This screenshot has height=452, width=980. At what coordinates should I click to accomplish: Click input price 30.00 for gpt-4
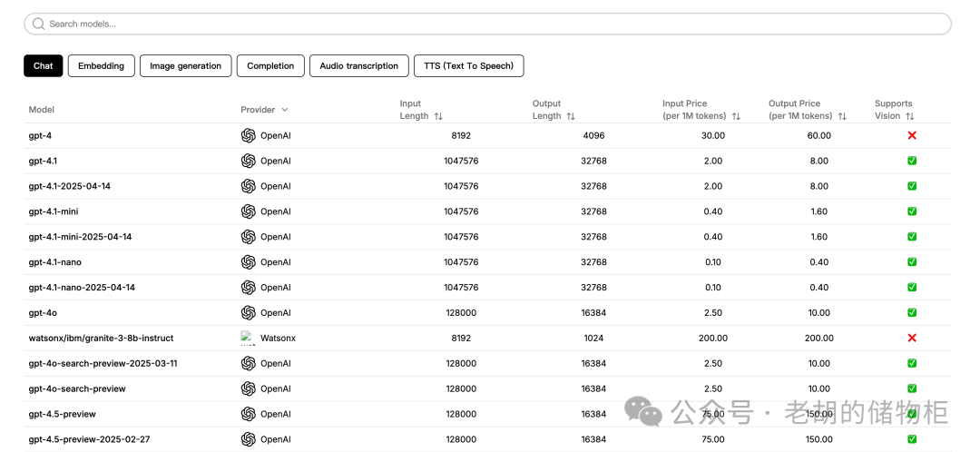point(712,135)
